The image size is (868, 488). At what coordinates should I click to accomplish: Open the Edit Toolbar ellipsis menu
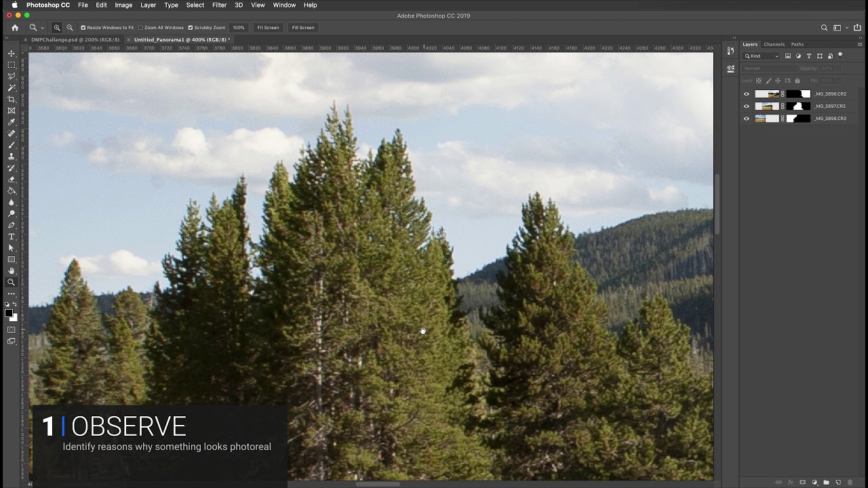pyautogui.click(x=12, y=294)
